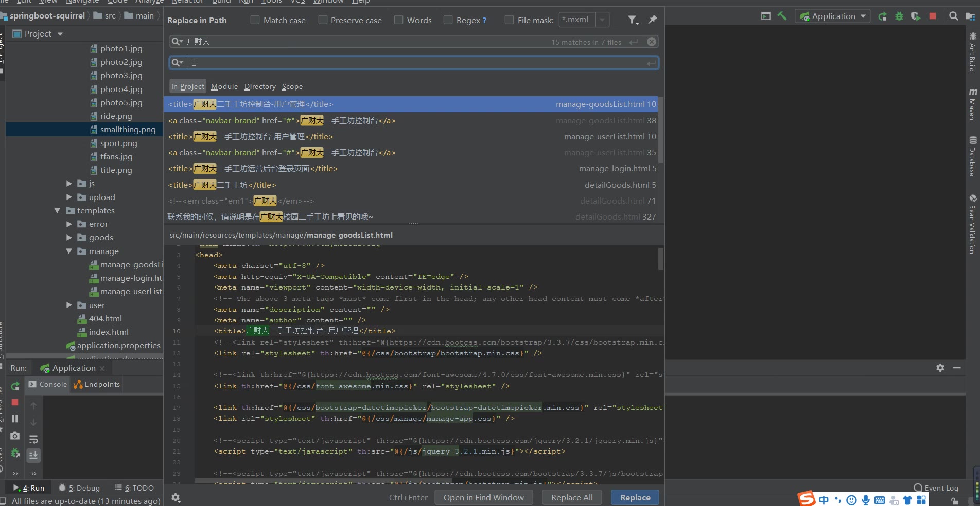
Task: Pause output in Run panel
Action: pyautogui.click(x=15, y=419)
